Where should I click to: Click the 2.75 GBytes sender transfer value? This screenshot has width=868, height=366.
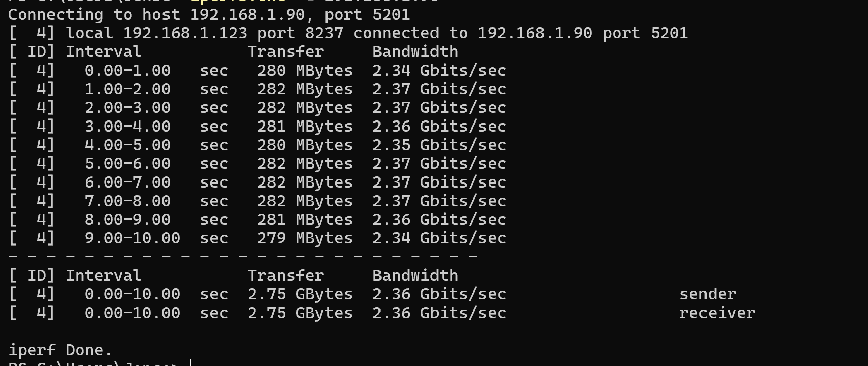(x=300, y=294)
